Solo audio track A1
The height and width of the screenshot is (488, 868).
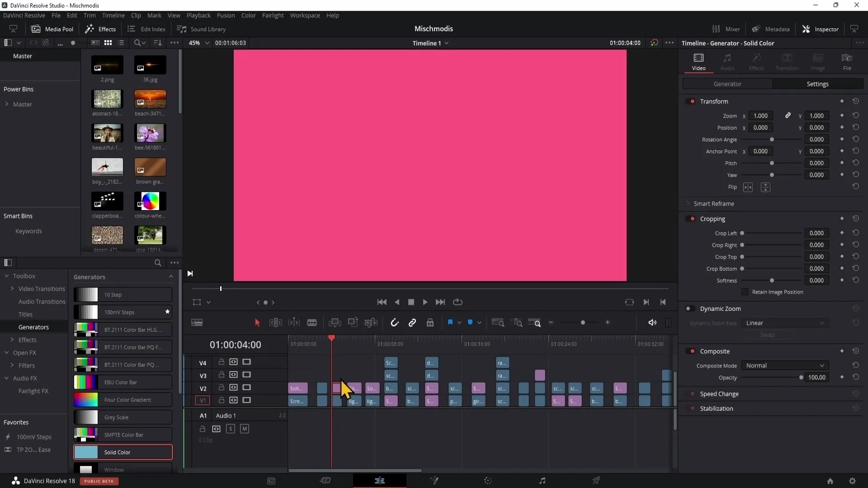pyautogui.click(x=231, y=429)
